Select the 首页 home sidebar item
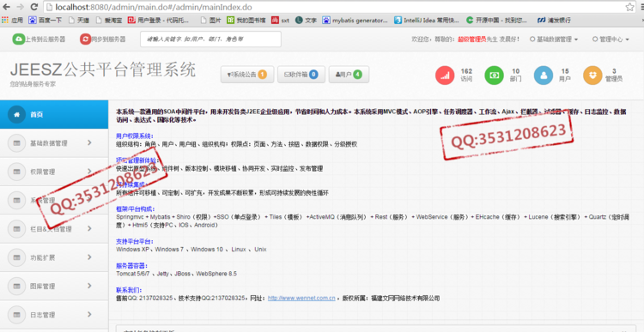Image resolution: width=644 pixels, height=332 pixels. coord(54,114)
